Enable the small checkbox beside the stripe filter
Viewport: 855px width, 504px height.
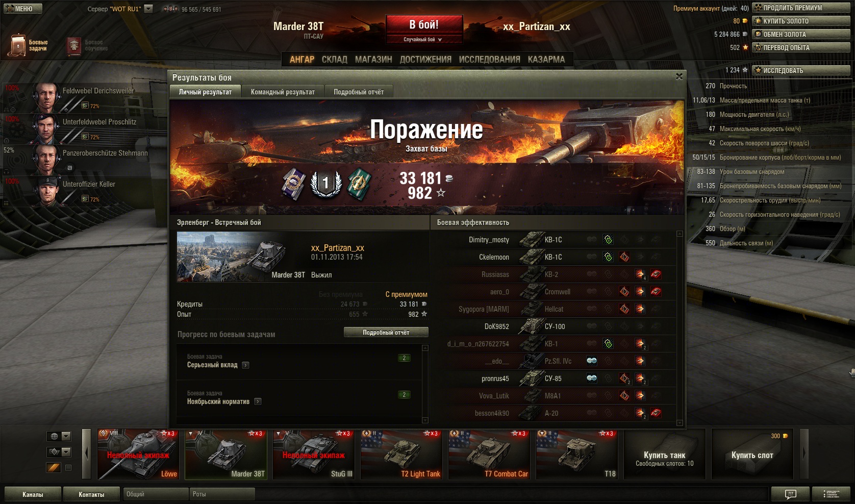[68, 467]
